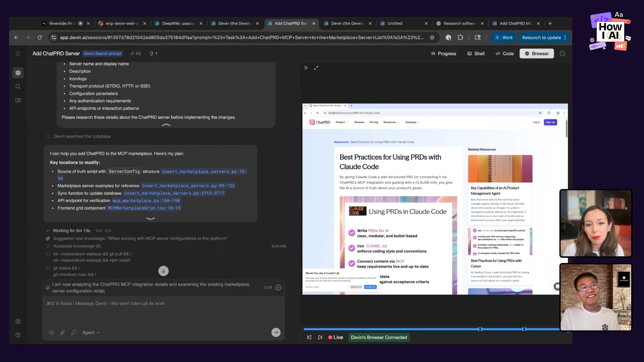Open the more options circle icon

(562, 54)
